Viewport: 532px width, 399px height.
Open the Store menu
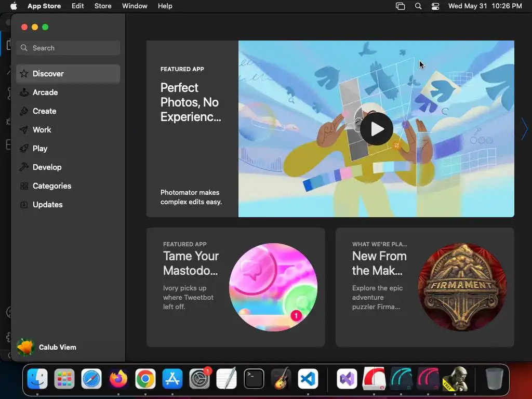pyautogui.click(x=103, y=6)
